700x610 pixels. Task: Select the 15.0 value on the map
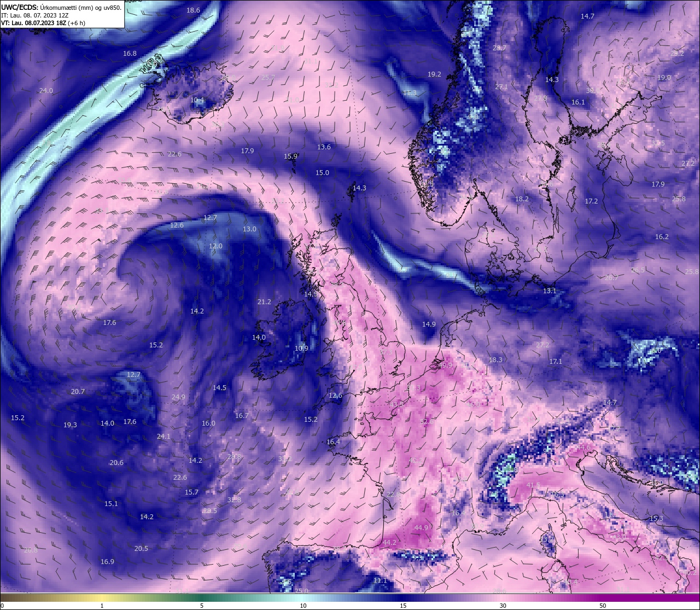[x=322, y=173]
